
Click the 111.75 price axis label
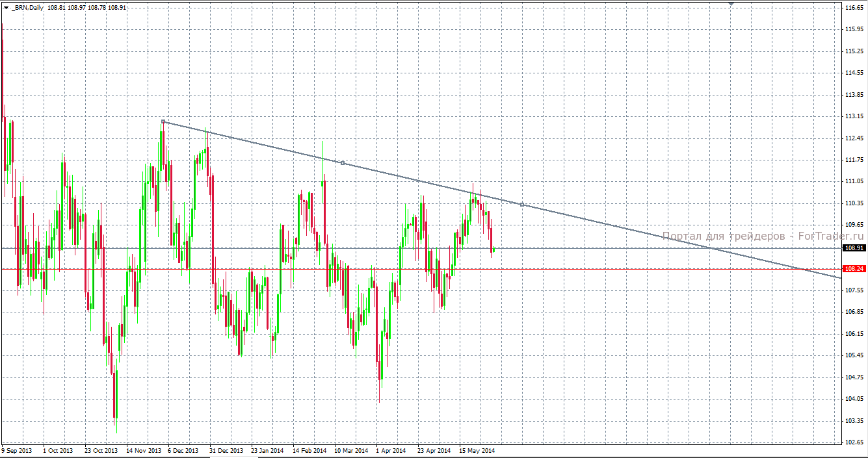point(854,160)
